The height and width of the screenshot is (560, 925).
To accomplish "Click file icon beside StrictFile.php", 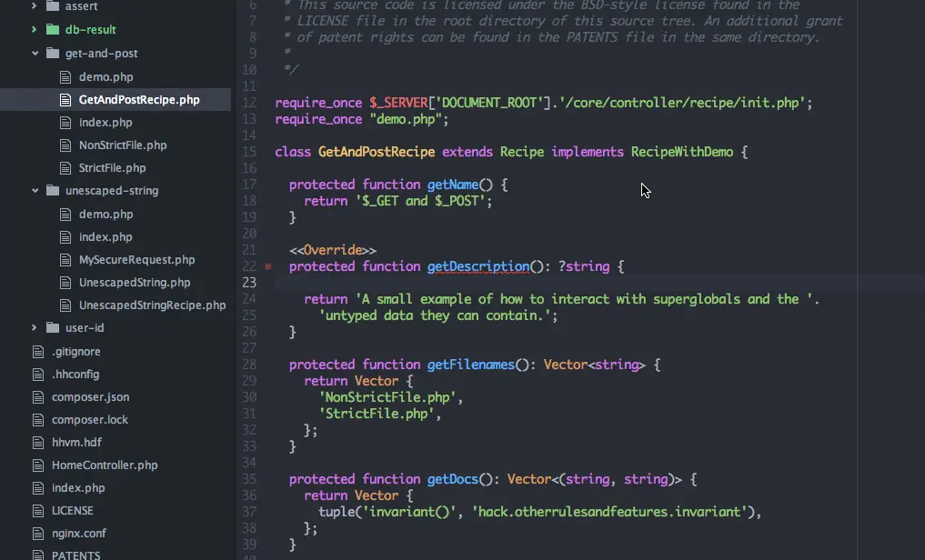I will pyautogui.click(x=65, y=168).
